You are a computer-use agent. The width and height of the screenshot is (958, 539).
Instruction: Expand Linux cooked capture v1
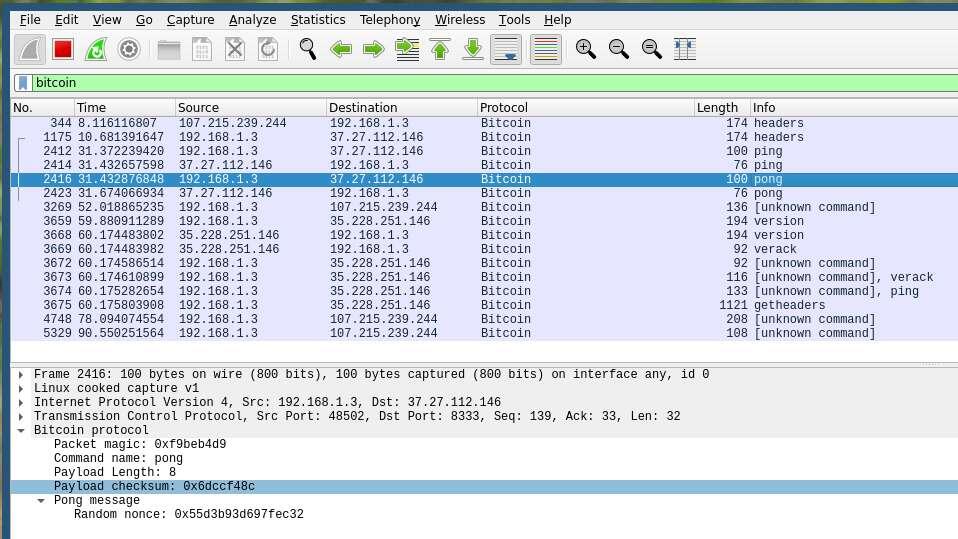click(21, 389)
